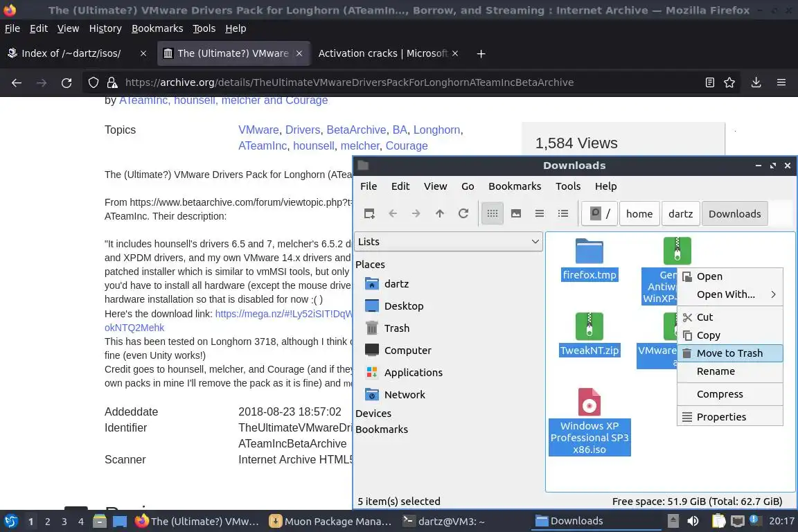Open a new Firefox tab with plus
The image size is (798, 532).
coord(481,53)
